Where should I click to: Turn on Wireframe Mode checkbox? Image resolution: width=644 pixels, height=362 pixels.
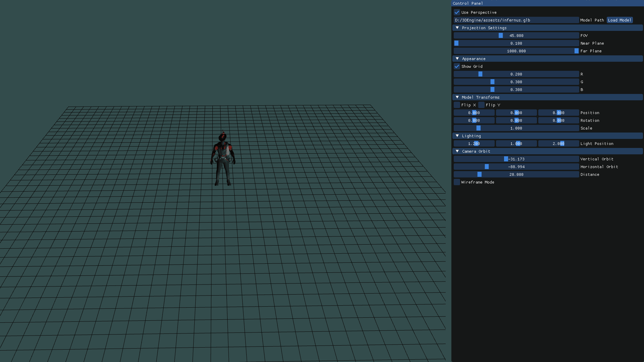point(457,182)
